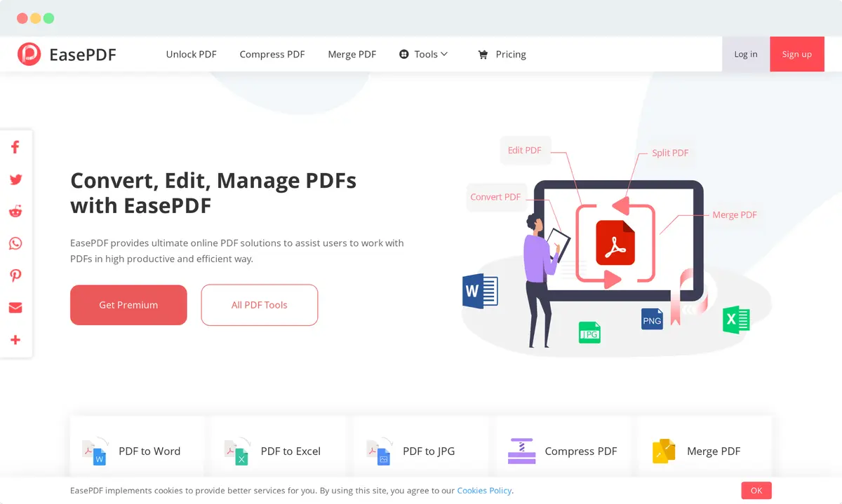Open Merge PDF from navigation bar
This screenshot has width=842, height=504.
pyautogui.click(x=352, y=54)
